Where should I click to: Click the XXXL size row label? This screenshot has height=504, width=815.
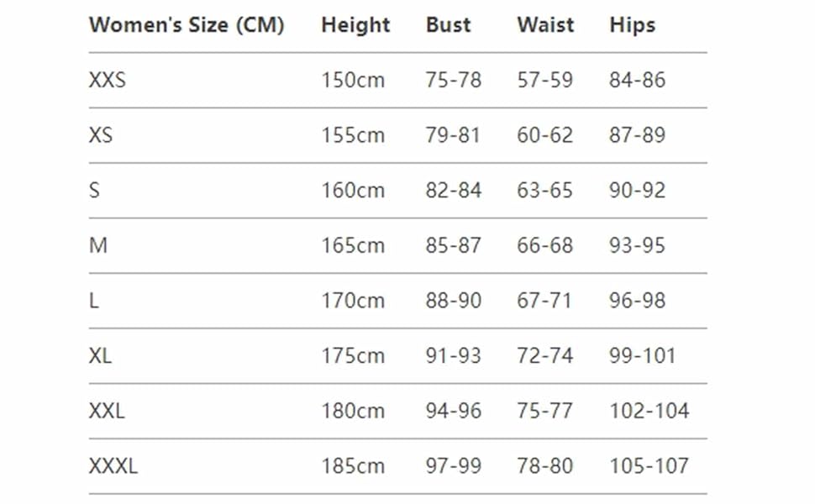[x=113, y=466]
